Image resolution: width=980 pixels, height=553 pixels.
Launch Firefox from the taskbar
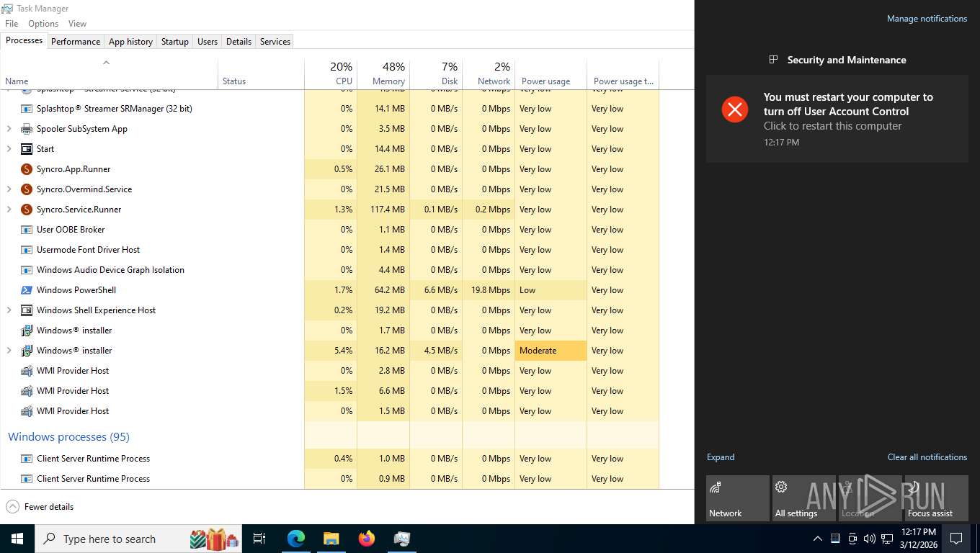367,538
